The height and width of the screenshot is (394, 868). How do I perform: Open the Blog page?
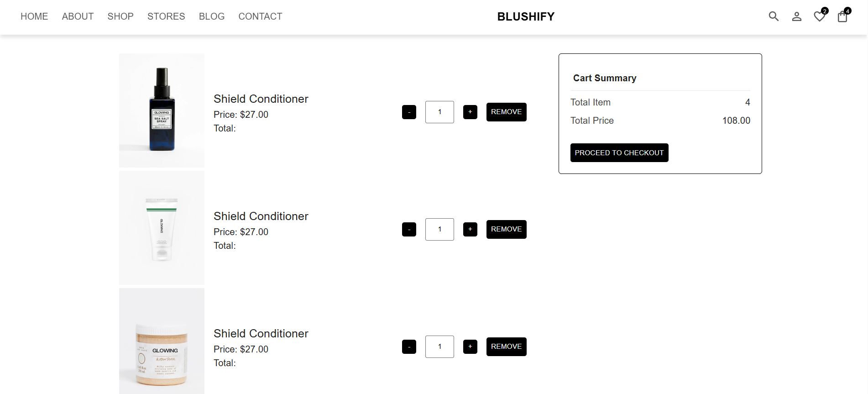click(x=212, y=16)
